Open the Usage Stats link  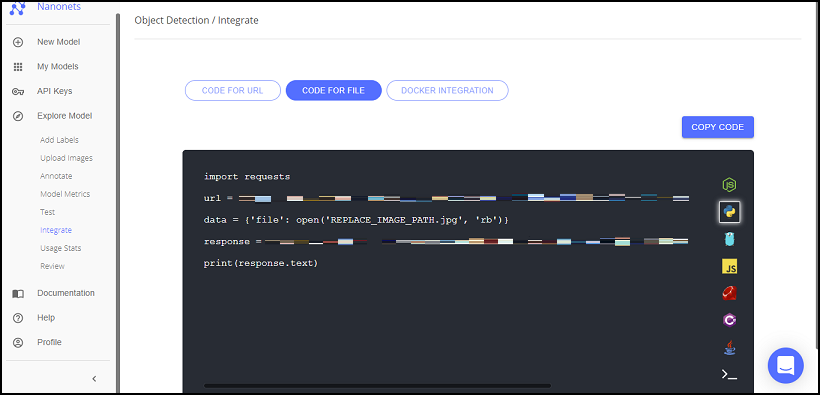point(61,248)
